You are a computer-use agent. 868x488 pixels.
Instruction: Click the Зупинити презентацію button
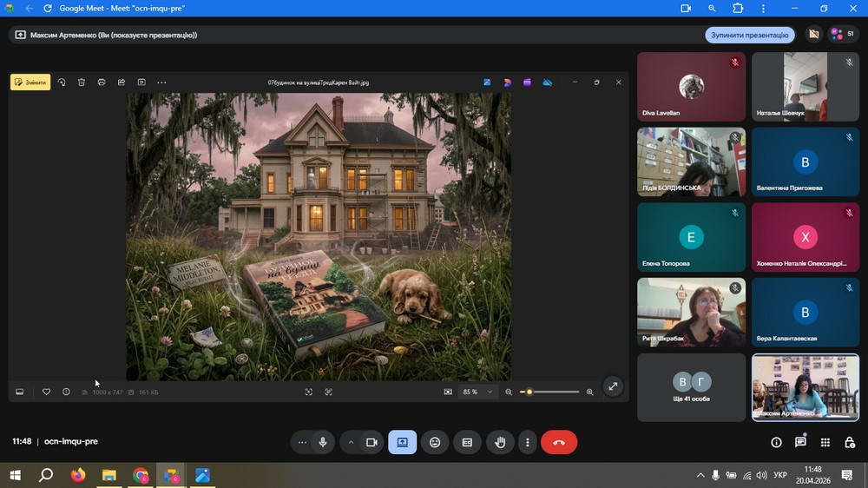750,35
